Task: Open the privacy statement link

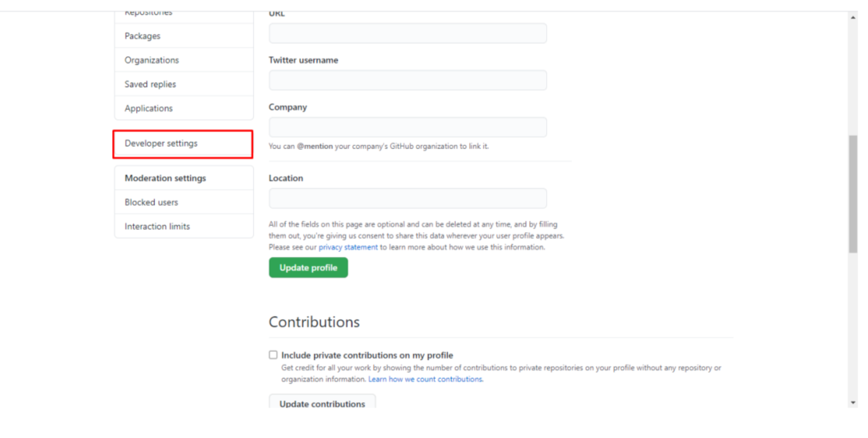Action: [x=348, y=247]
